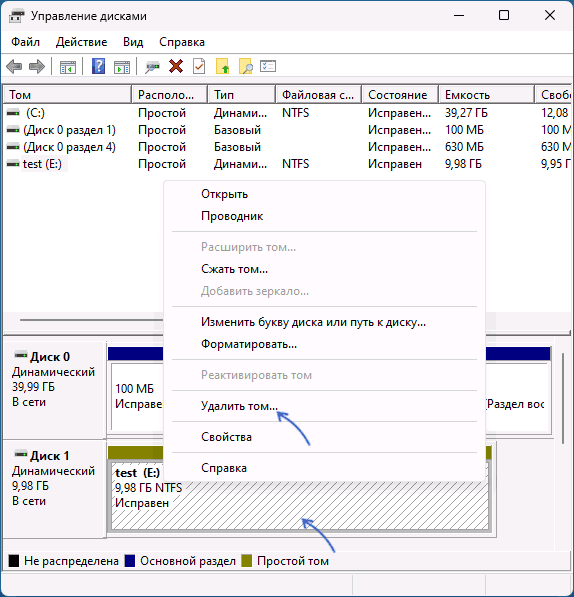Click the red X delete toolbar icon
Image resolution: width=574 pixels, height=597 pixels.
tap(176, 66)
